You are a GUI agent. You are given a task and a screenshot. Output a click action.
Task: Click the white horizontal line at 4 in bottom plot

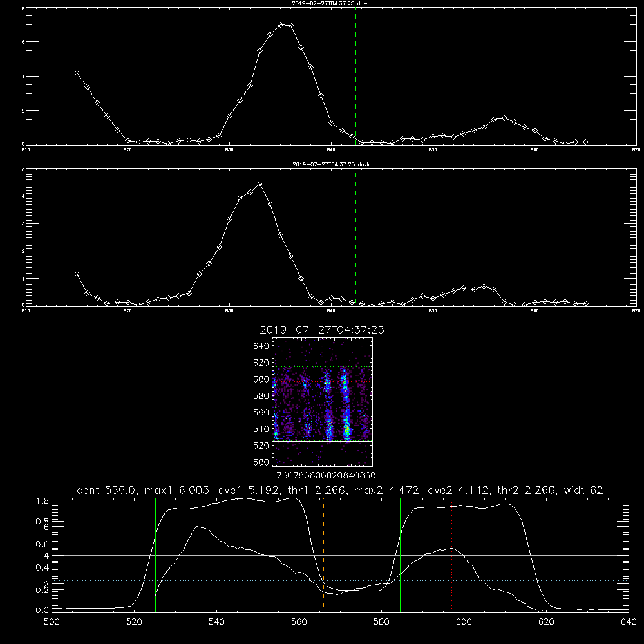coord(340,555)
